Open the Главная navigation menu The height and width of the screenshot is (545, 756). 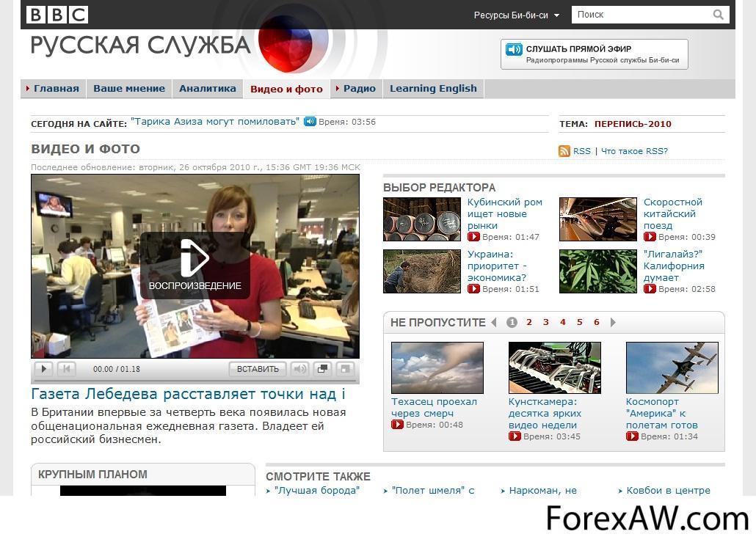tap(54, 89)
